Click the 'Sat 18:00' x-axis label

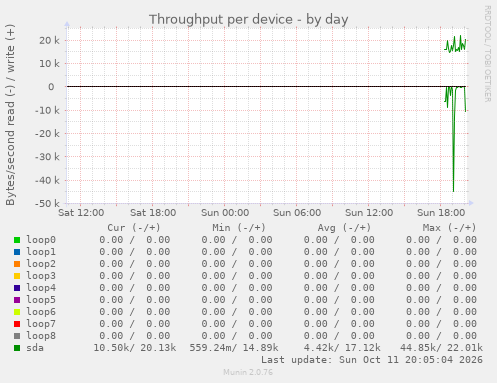[153, 213]
